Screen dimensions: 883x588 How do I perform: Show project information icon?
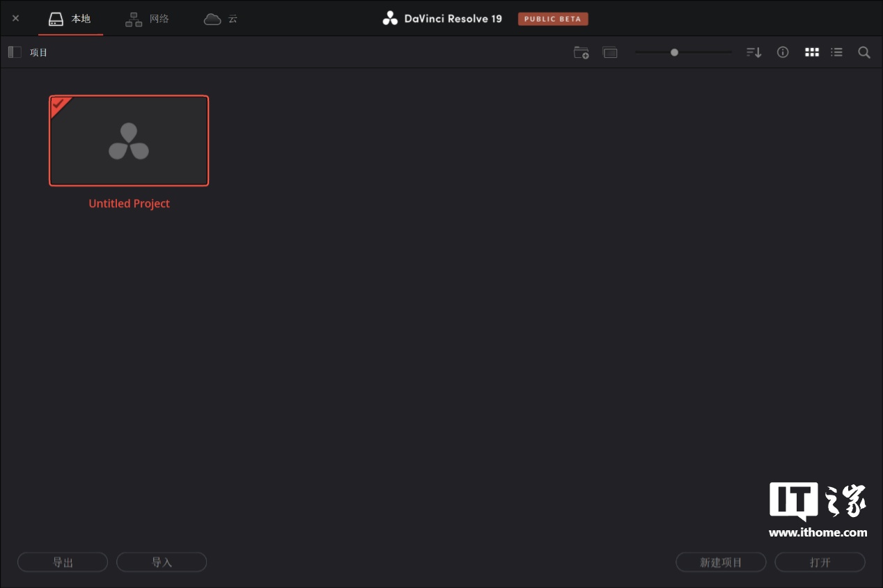(783, 52)
